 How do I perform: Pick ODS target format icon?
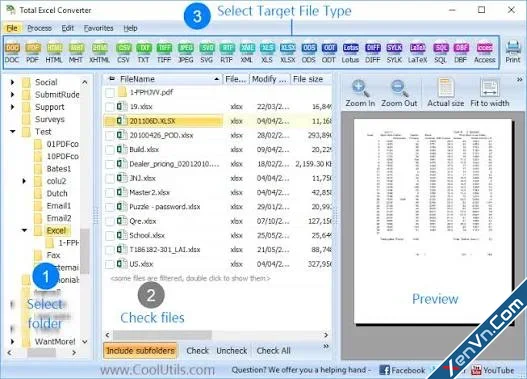309,53
